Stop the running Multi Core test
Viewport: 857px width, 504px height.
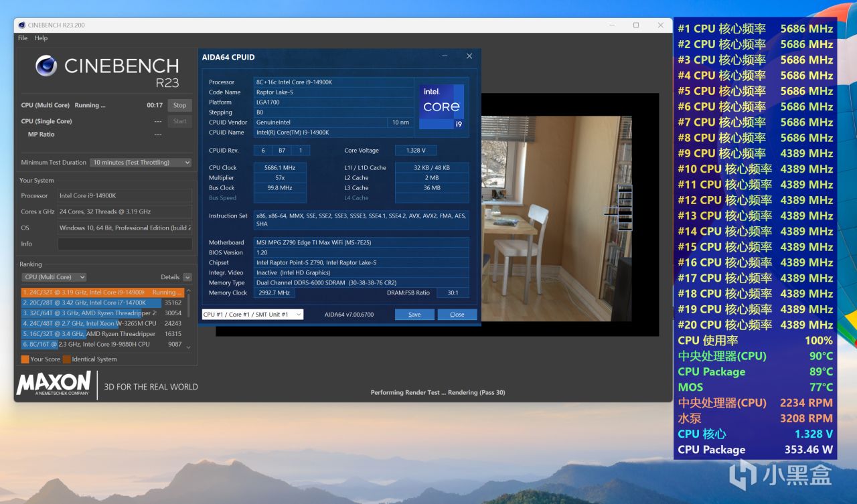point(179,105)
